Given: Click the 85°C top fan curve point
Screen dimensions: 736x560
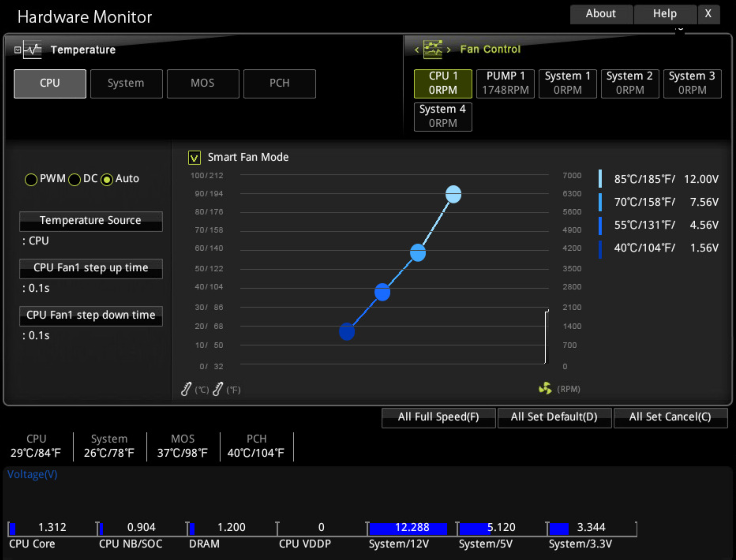Looking at the screenshot, I should [453, 194].
